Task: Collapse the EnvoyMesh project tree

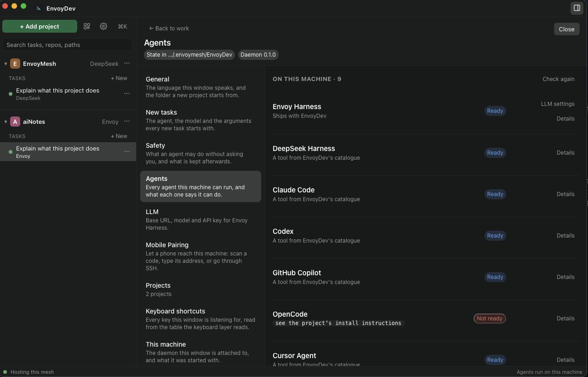Action: click(x=6, y=64)
